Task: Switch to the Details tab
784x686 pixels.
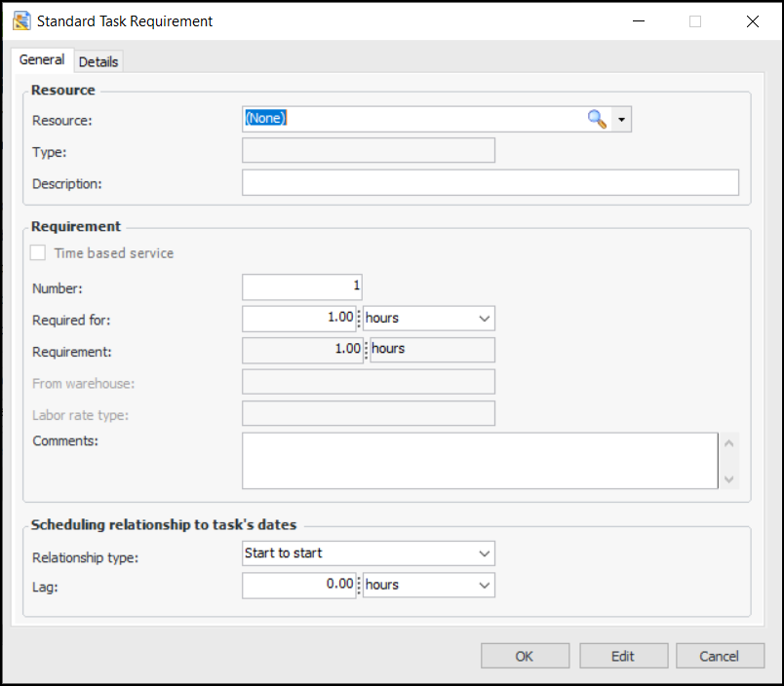Action: (x=98, y=61)
